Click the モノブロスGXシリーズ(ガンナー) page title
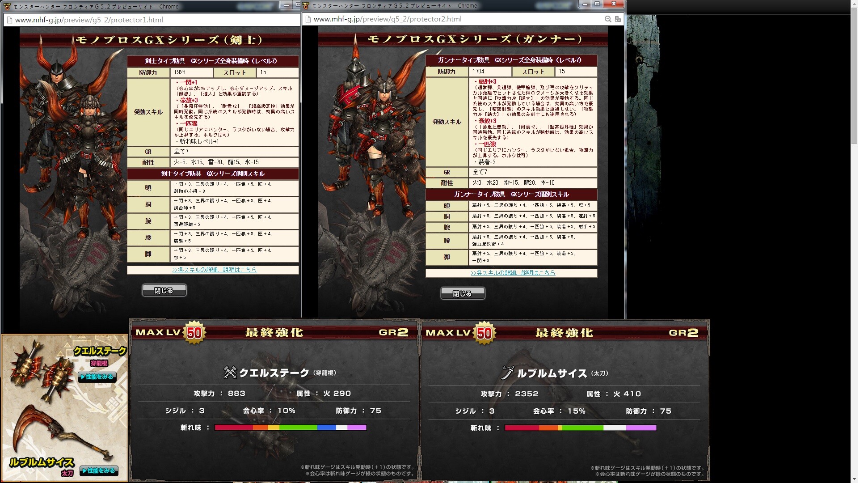 475,39
